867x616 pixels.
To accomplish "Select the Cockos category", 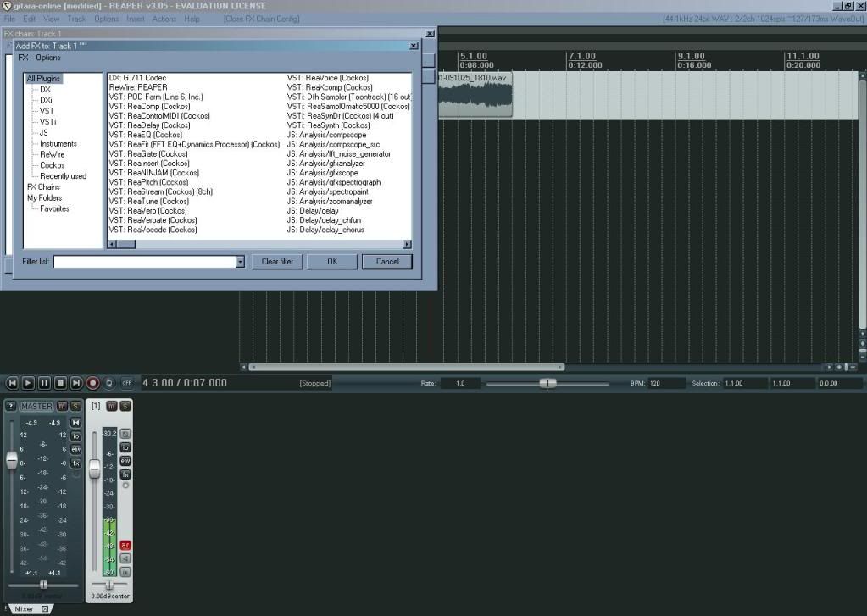I will point(52,165).
